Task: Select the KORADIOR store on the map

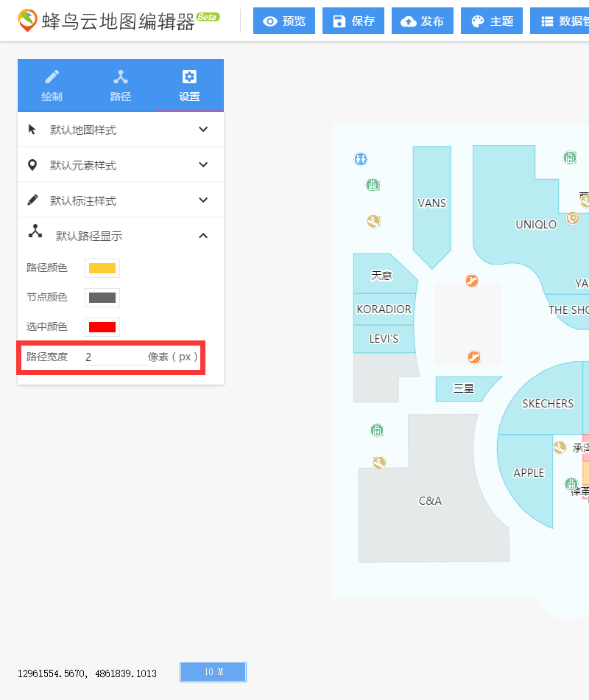Action: [x=384, y=309]
